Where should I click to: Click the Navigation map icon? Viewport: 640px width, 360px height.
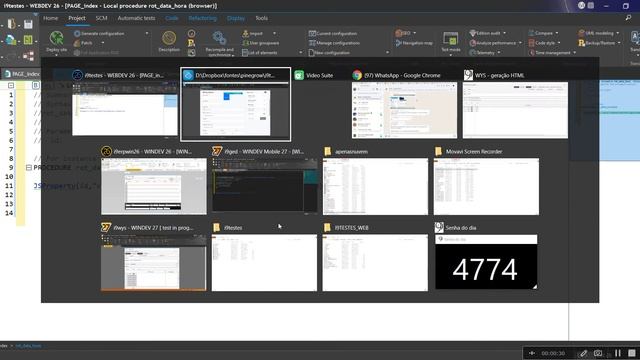click(x=399, y=43)
